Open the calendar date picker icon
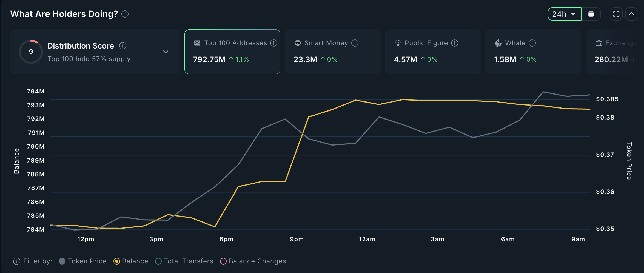Image resolution: width=644 pixels, height=273 pixels. (591, 14)
